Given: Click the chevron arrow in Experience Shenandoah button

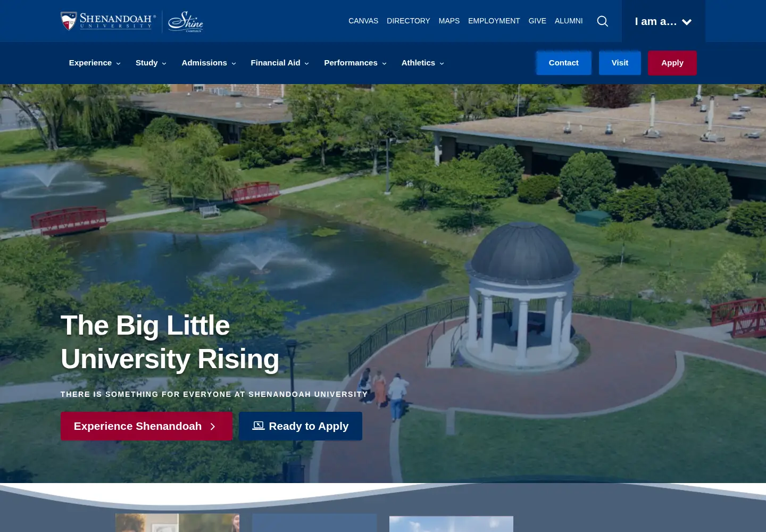Looking at the screenshot, I should coord(213,427).
